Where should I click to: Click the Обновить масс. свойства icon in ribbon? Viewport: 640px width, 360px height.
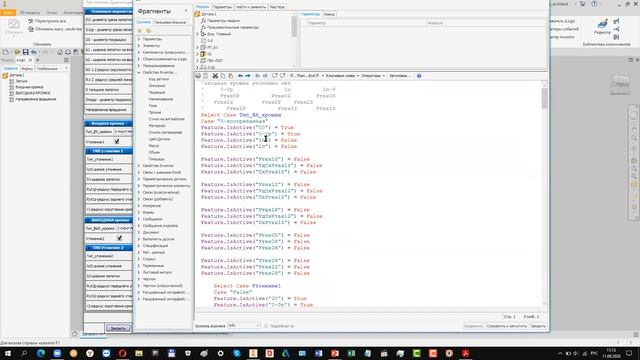click(x=31, y=29)
